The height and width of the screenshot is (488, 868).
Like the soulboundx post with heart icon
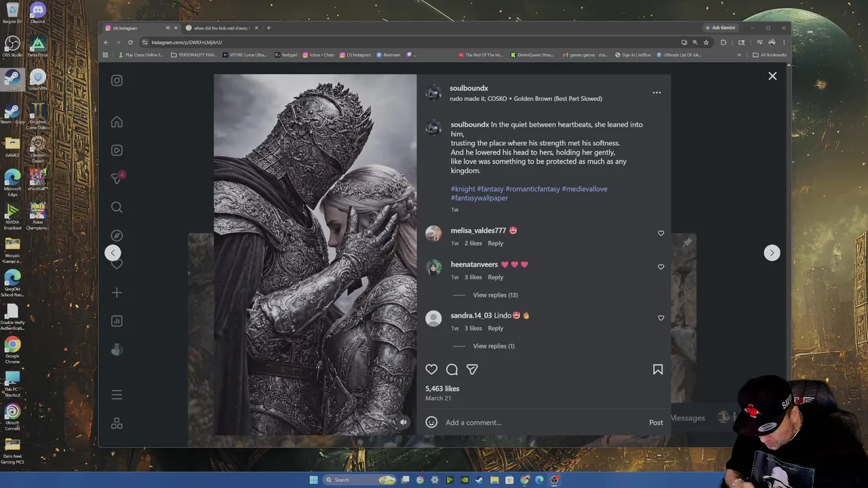(x=431, y=369)
